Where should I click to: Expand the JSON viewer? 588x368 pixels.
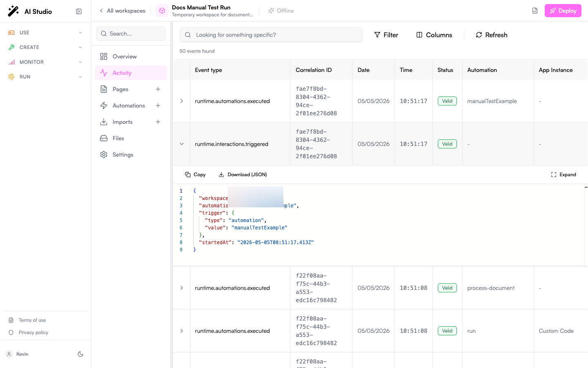pyautogui.click(x=563, y=175)
